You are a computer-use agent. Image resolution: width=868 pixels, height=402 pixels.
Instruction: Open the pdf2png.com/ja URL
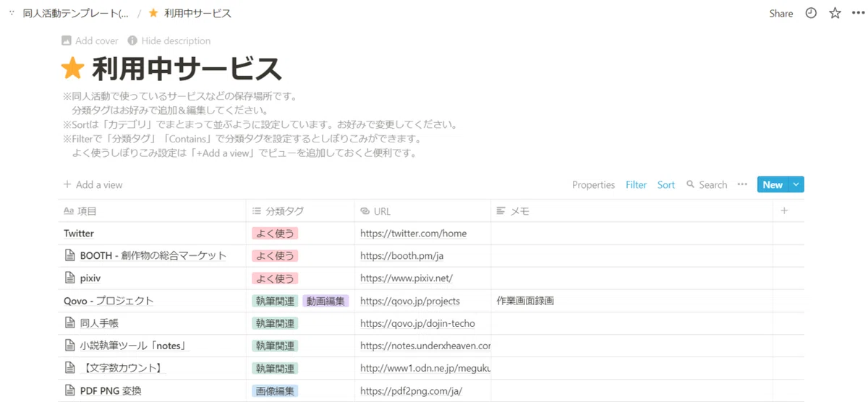point(411,390)
